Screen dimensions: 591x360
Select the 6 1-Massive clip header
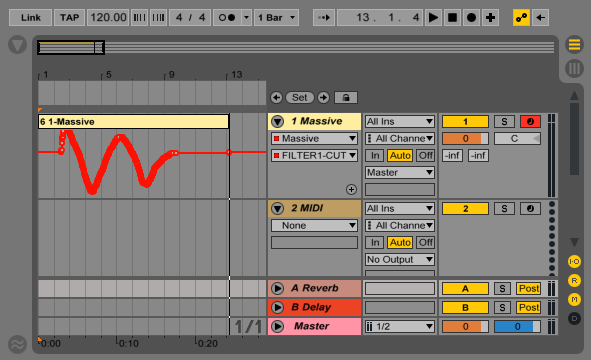coord(133,121)
